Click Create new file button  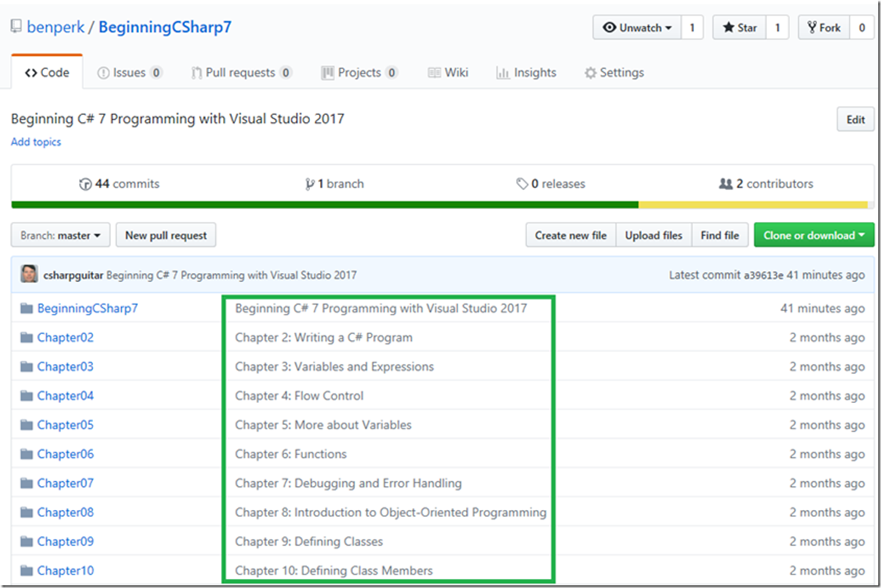tap(571, 235)
